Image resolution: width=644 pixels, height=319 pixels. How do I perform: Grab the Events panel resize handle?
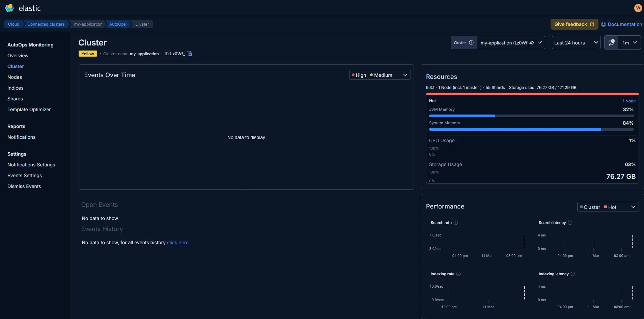point(246,191)
